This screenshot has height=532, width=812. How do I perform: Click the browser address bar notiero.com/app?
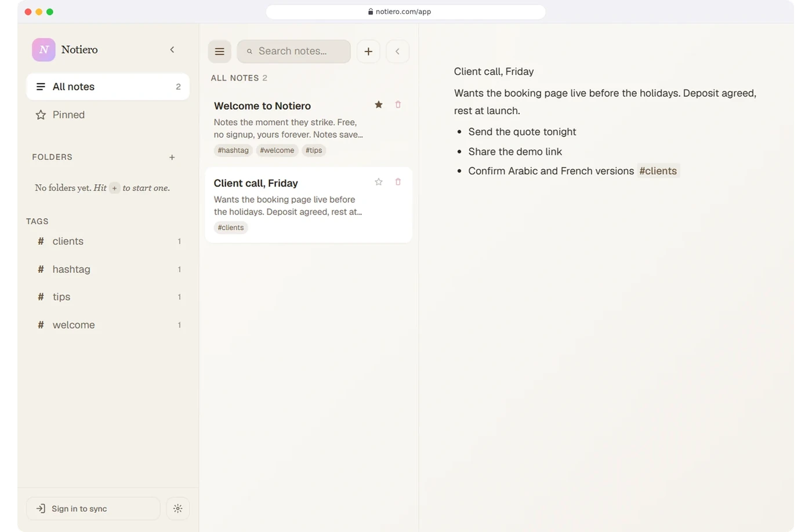(405, 12)
